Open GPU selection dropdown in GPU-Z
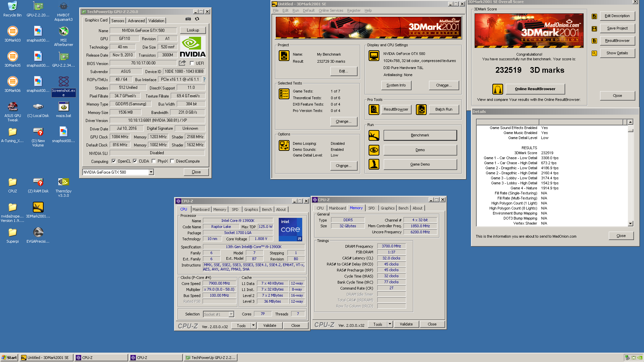644x362 pixels. pos(151,172)
